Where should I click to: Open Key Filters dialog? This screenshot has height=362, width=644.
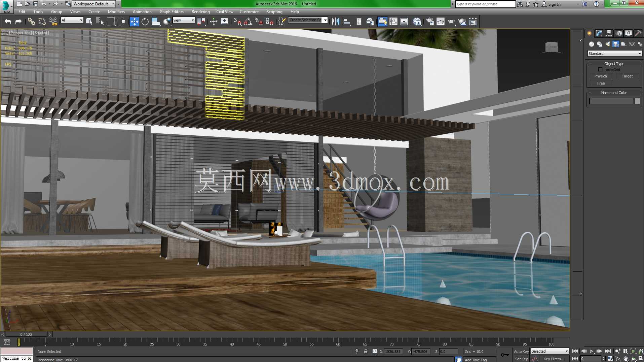click(x=554, y=359)
